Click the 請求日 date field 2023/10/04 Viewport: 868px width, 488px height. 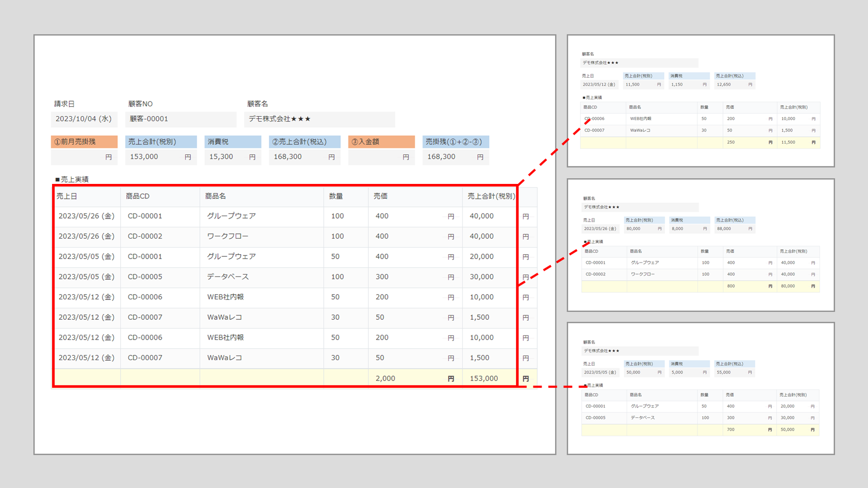coord(83,119)
